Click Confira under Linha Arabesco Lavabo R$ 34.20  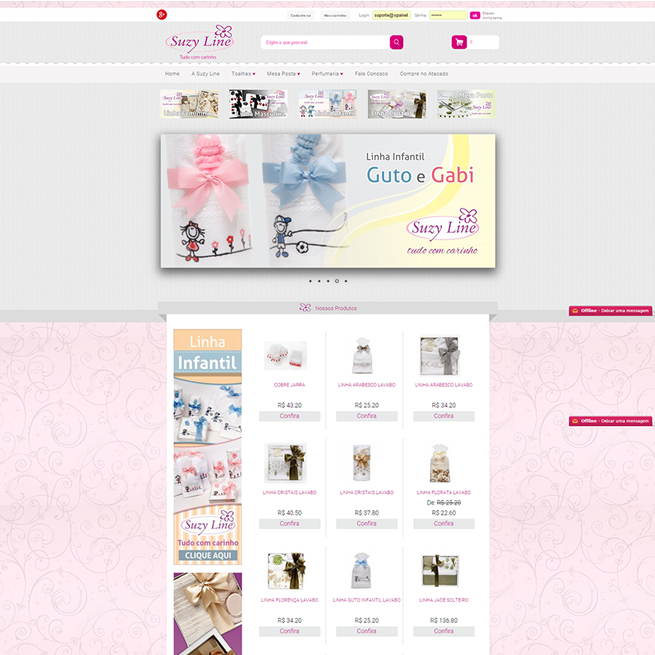[x=444, y=416]
